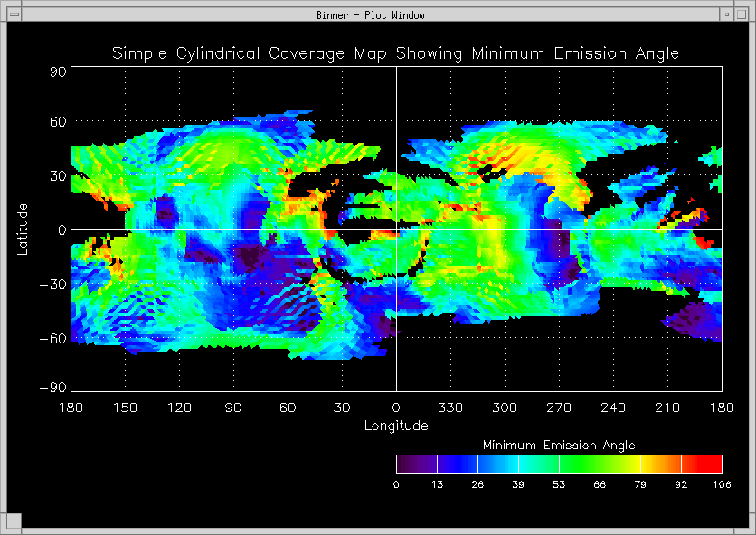Click the plot title about Minimum Emission Angle
The width and height of the screenshot is (756, 535).
[x=395, y=53]
